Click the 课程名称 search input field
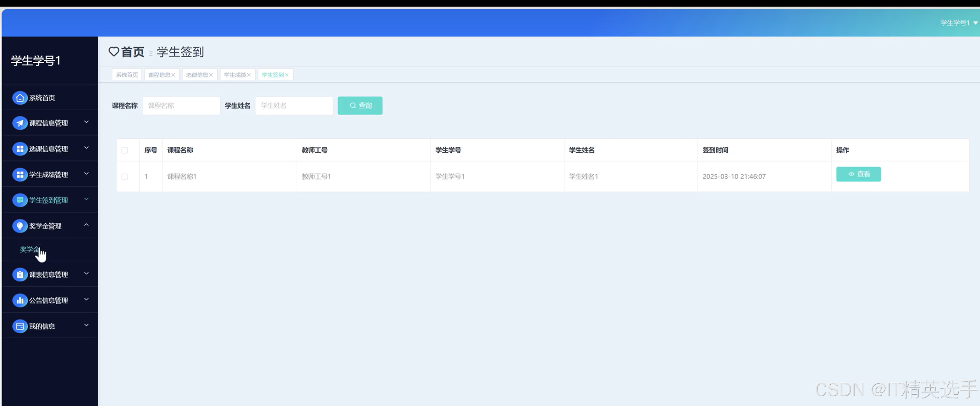Viewport: 980px width, 406px height. click(x=181, y=105)
